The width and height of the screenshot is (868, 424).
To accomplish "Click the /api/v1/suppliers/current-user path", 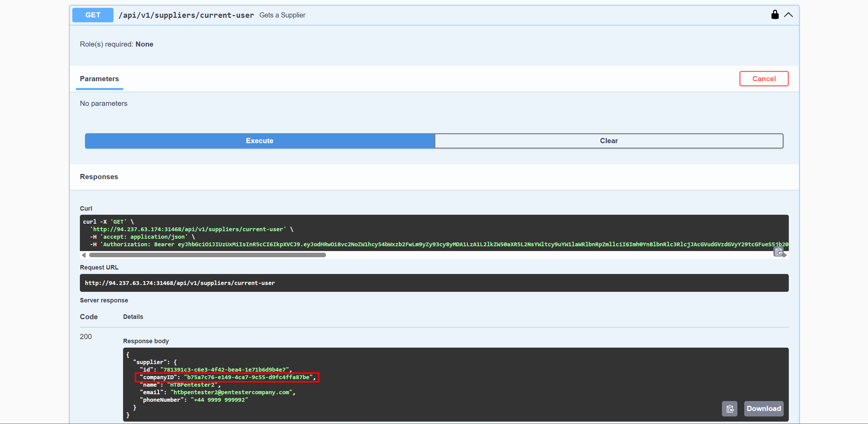I will pos(186,15).
